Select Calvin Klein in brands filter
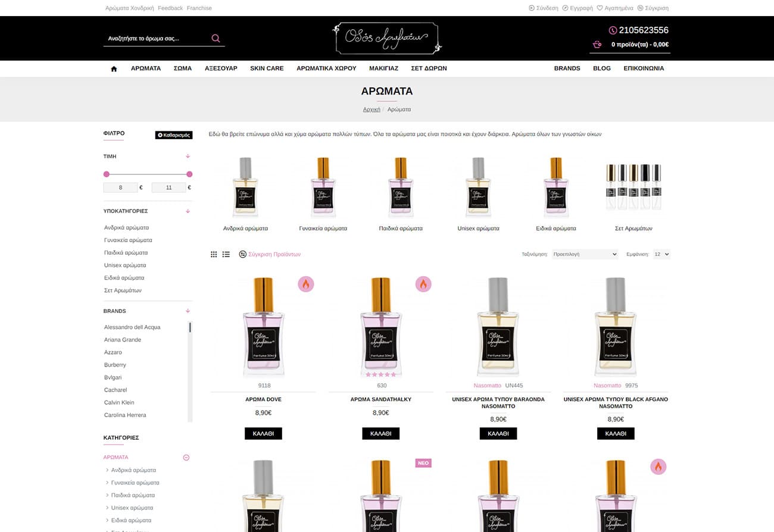The width and height of the screenshot is (774, 532). pos(119,403)
